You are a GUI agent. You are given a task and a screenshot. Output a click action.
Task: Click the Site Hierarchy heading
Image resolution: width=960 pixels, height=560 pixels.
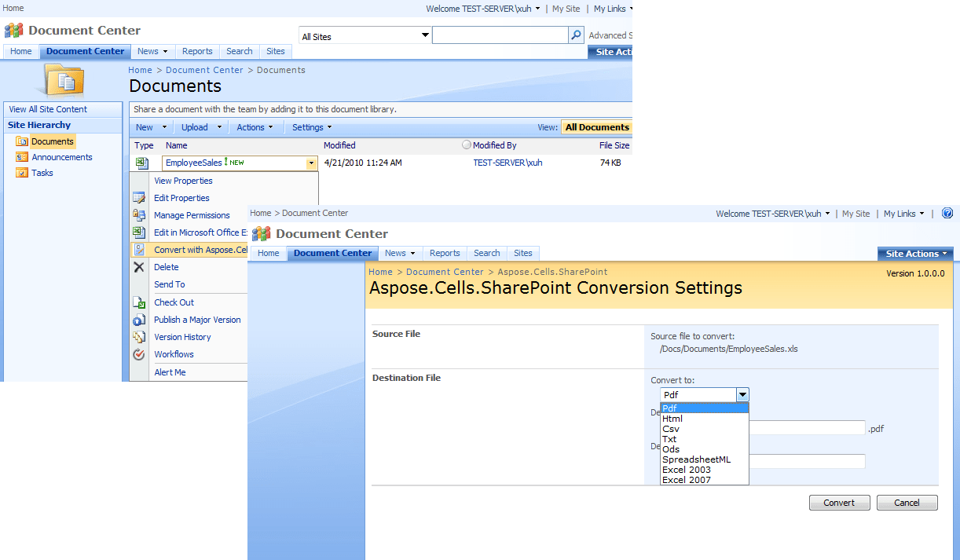(x=39, y=125)
